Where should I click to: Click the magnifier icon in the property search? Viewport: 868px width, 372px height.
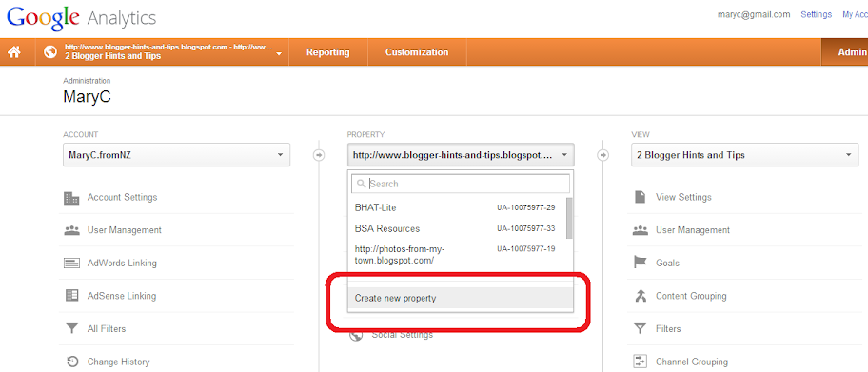(x=362, y=184)
